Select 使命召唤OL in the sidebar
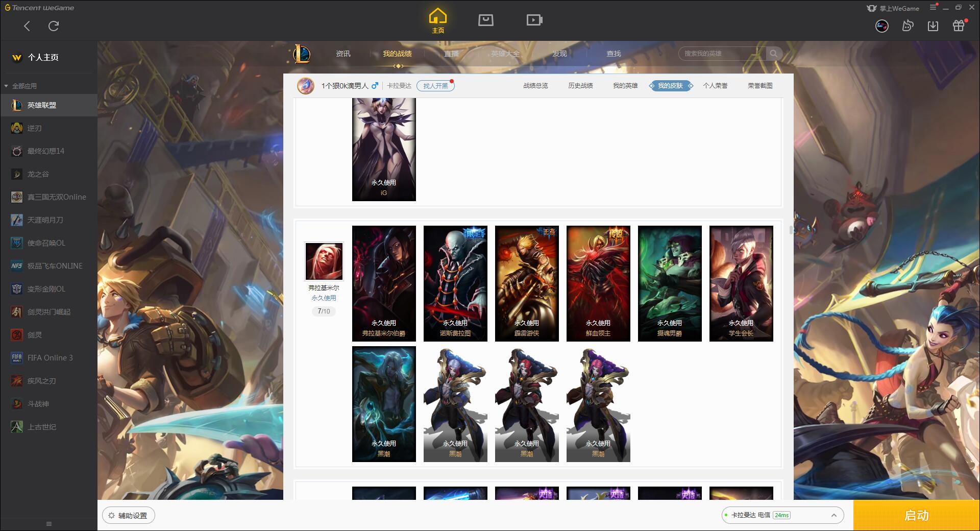The height and width of the screenshot is (531, 980). coord(48,243)
